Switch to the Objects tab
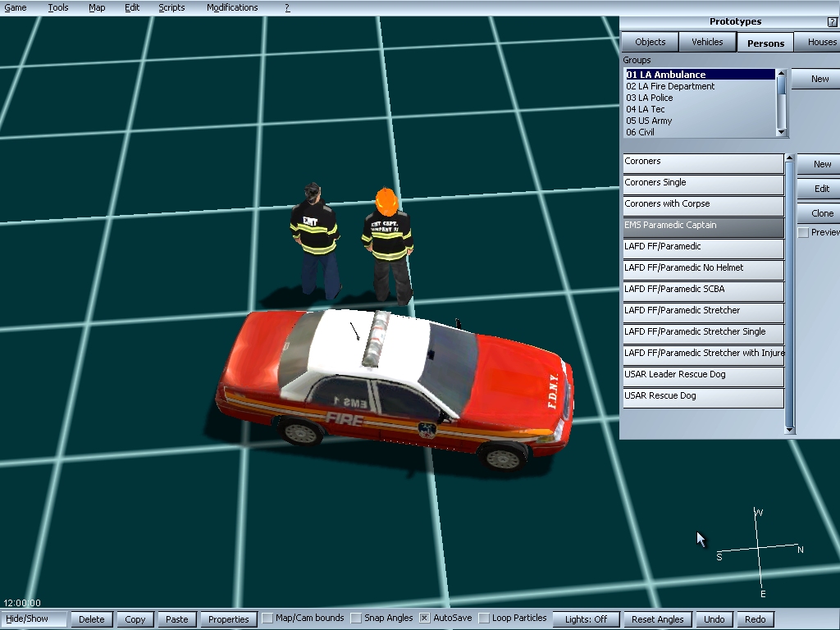The height and width of the screenshot is (630, 840). (x=650, y=42)
